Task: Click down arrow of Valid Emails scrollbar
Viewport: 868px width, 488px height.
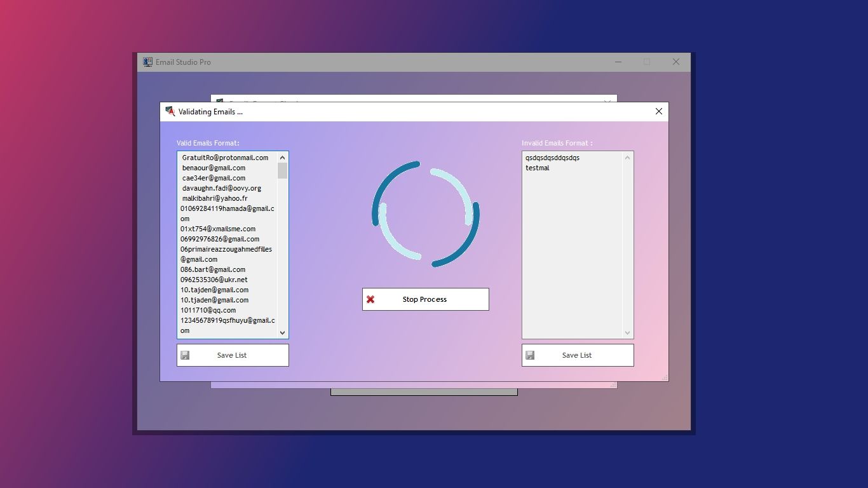Action: pos(283,332)
